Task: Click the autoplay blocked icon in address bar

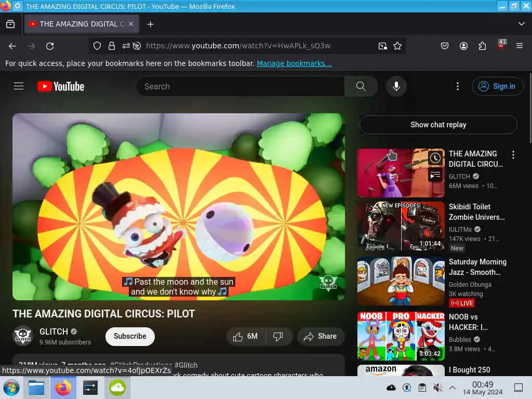Action: coord(137,46)
